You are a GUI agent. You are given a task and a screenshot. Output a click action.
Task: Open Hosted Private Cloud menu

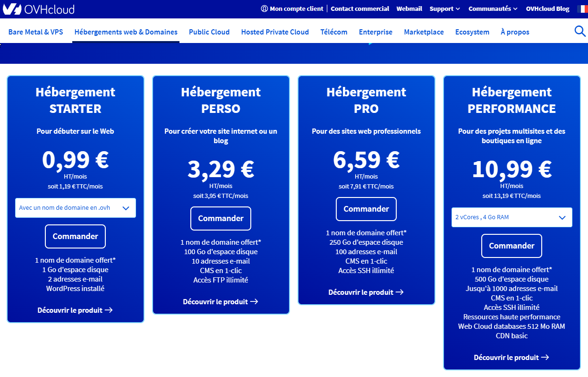coord(275,32)
